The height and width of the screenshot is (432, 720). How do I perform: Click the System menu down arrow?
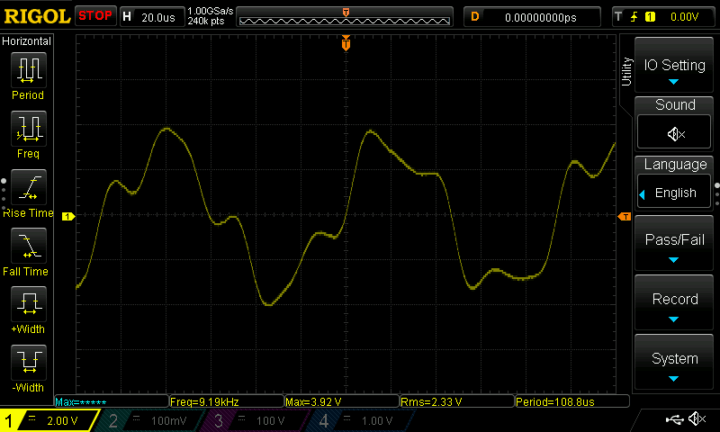(x=673, y=379)
